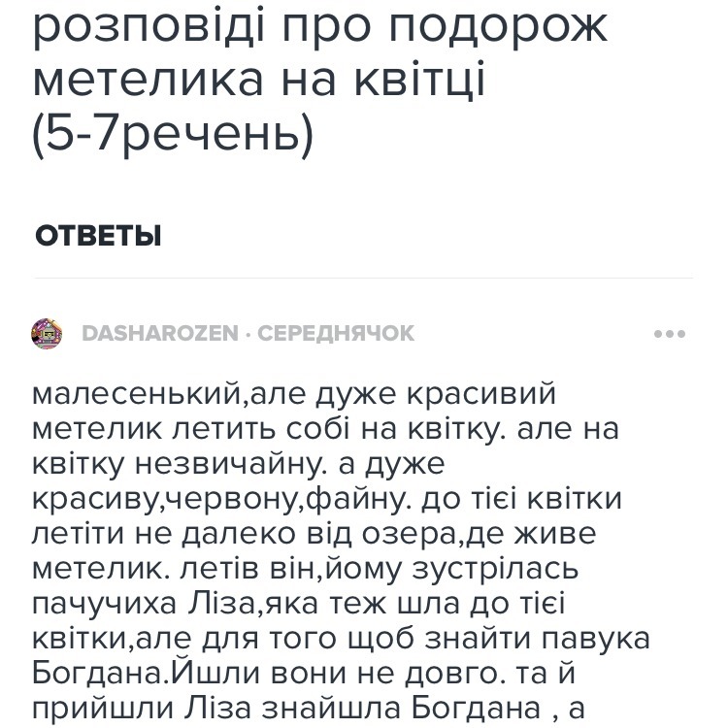Screen dimensions: 728x728
Task: Select the ОТВЕТЫ section header
Action: coord(98,236)
